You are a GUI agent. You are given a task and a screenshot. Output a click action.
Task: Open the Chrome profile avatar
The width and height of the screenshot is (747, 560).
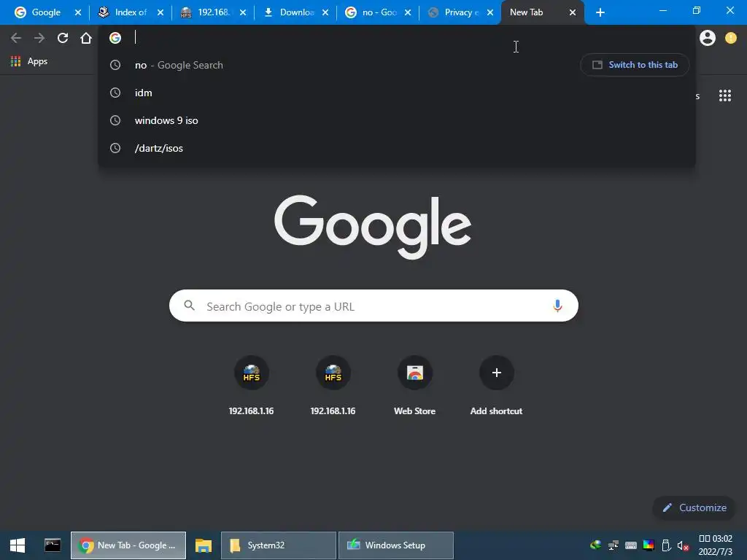click(708, 38)
